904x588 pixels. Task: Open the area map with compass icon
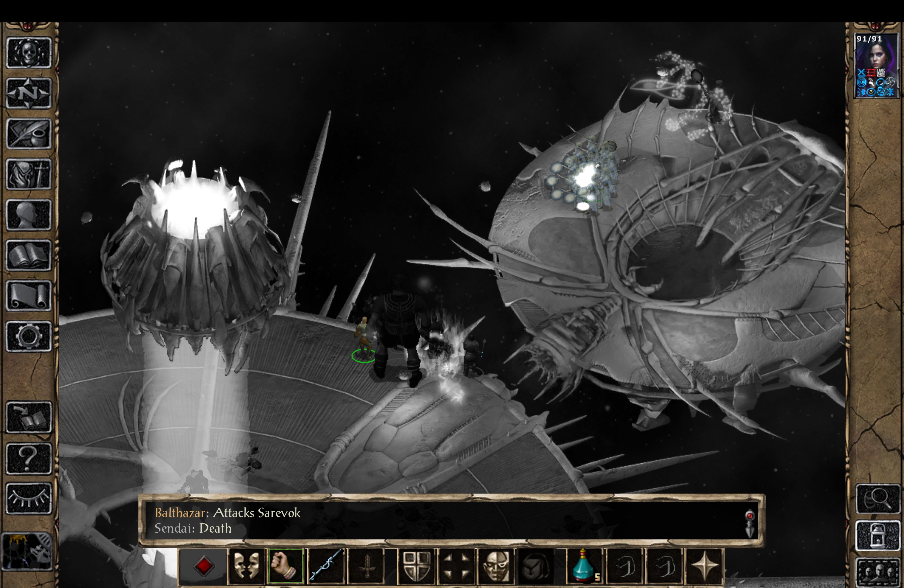(x=29, y=93)
